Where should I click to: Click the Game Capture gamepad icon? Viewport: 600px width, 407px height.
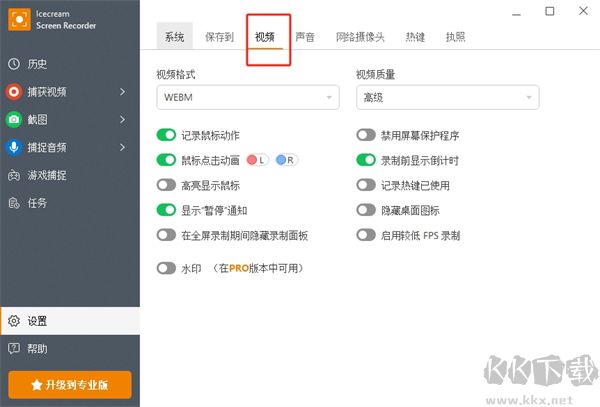(14, 175)
